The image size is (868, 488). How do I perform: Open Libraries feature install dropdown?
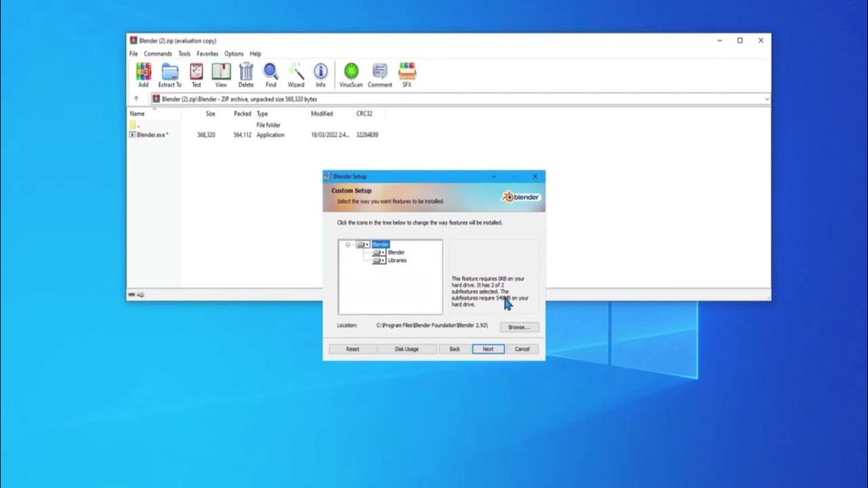click(x=379, y=260)
